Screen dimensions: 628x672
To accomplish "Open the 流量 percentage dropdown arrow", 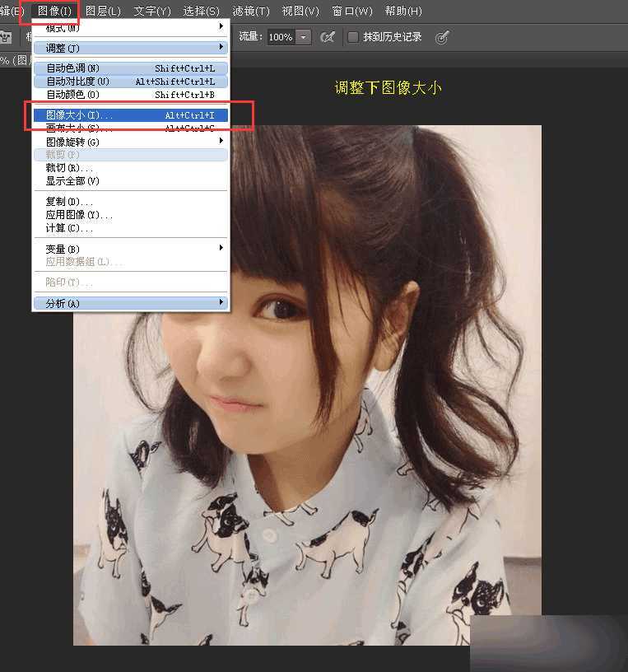I will pyautogui.click(x=303, y=37).
